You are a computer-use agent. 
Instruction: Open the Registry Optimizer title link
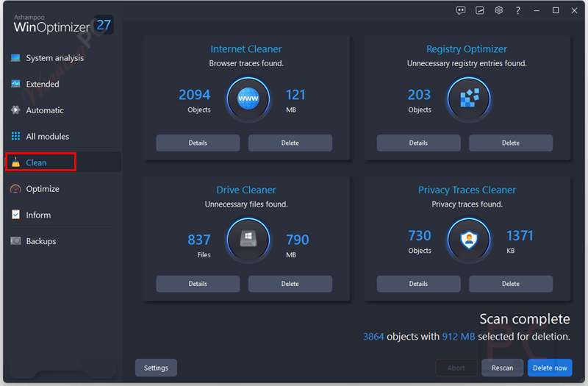coord(467,49)
